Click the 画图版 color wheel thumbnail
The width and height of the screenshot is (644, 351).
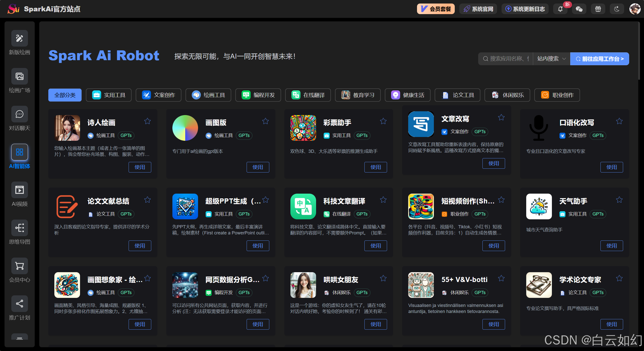185,128
